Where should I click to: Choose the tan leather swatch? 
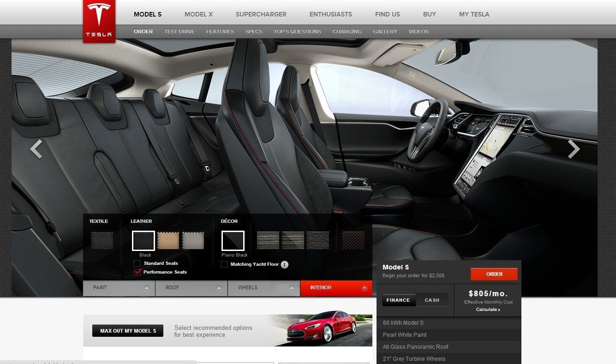(168, 240)
